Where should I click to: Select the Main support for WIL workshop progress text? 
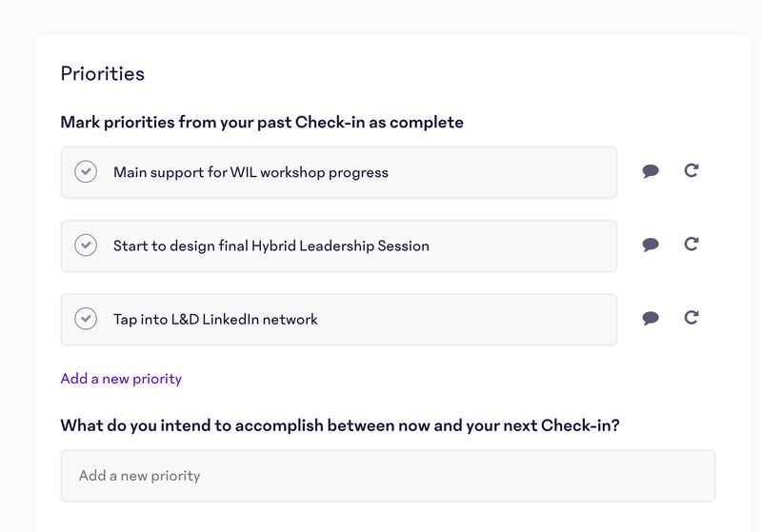tap(251, 172)
